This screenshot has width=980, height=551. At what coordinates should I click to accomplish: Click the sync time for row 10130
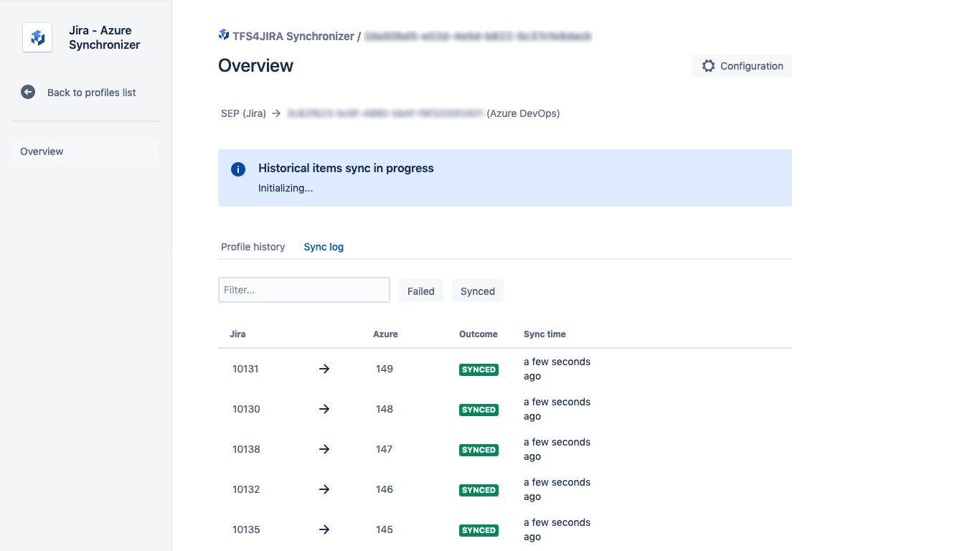click(557, 409)
